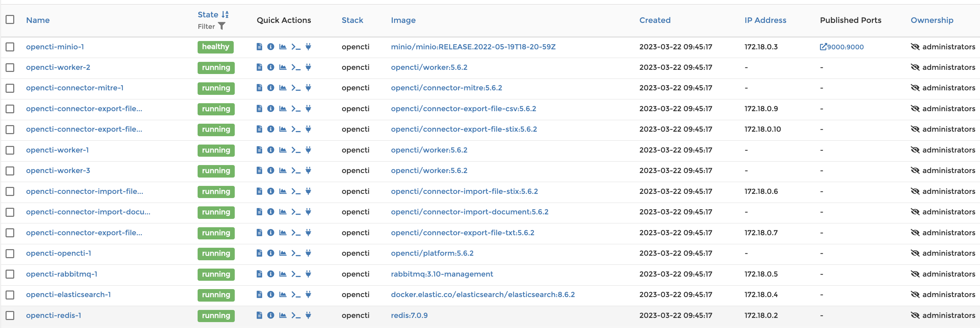This screenshot has height=328, width=980.
Task: Open console for opencti-opencti-1
Action: [x=296, y=253]
